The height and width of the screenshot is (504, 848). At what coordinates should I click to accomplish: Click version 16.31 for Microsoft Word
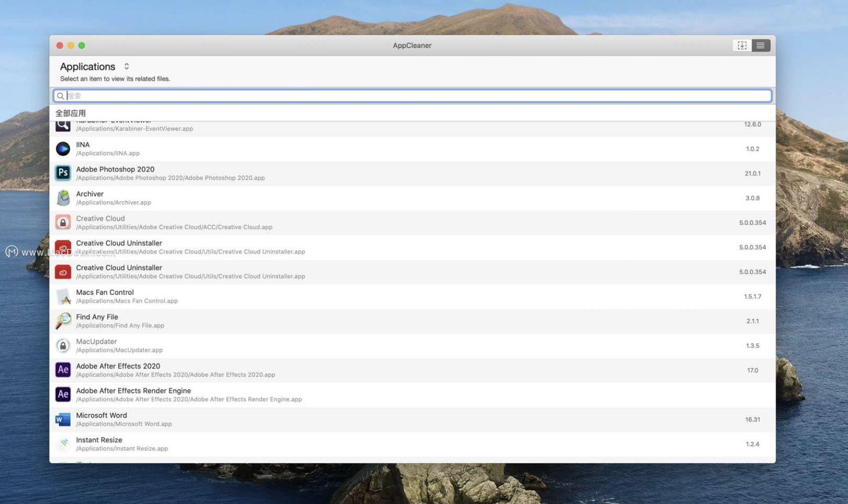point(752,419)
